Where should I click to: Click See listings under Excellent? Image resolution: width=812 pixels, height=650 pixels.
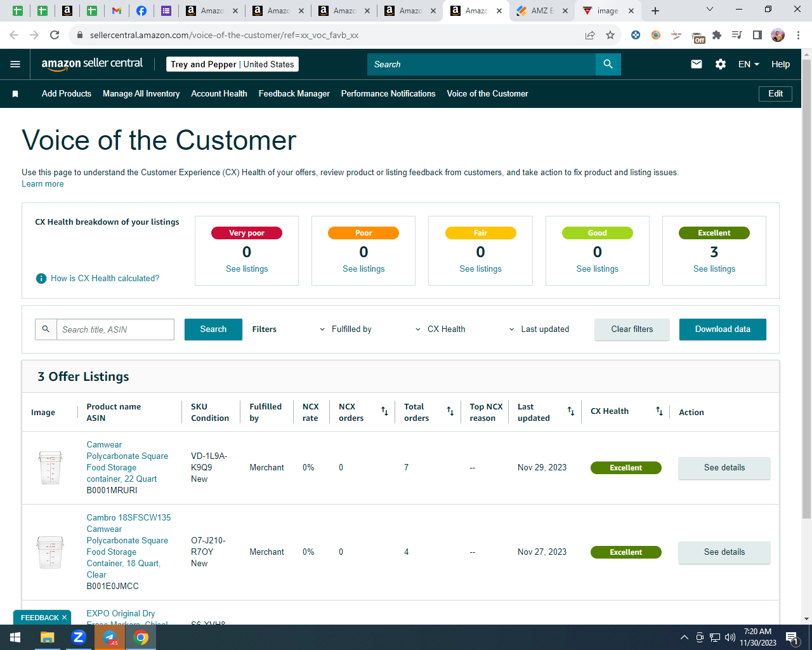pyautogui.click(x=714, y=269)
